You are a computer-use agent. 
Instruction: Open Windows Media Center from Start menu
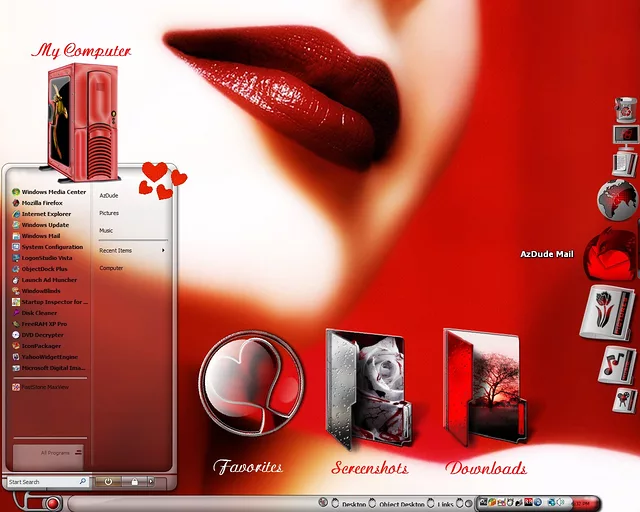point(53,192)
